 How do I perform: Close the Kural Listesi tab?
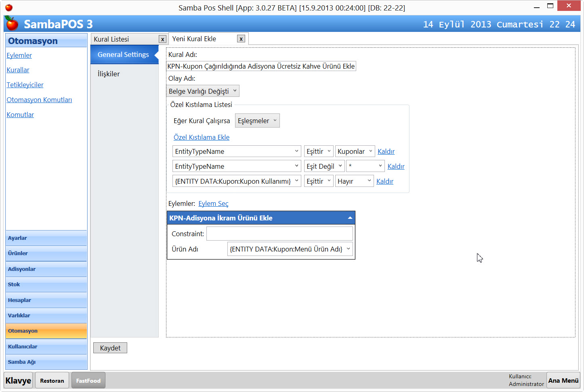click(x=162, y=39)
